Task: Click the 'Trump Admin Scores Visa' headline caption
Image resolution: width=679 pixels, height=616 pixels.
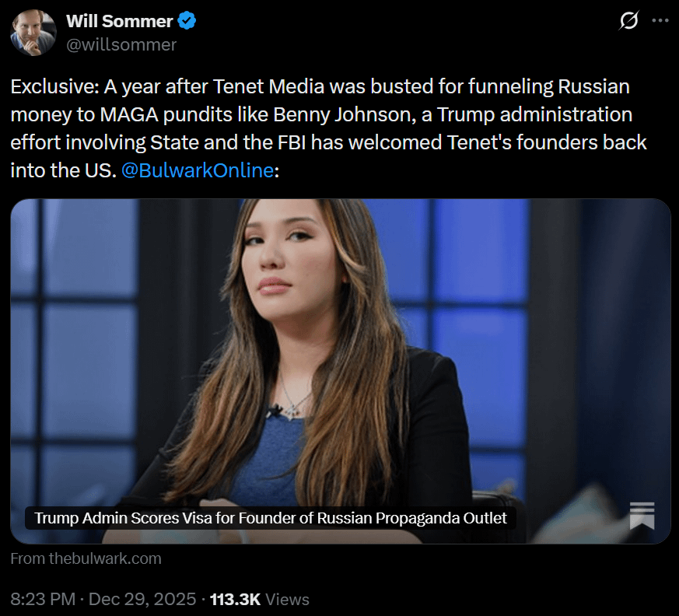Action: click(271, 518)
